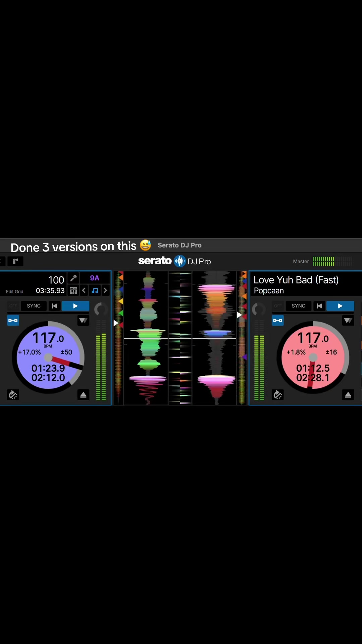Click the center beat matching display
Viewport: 362px width, 644px height.
180,338
